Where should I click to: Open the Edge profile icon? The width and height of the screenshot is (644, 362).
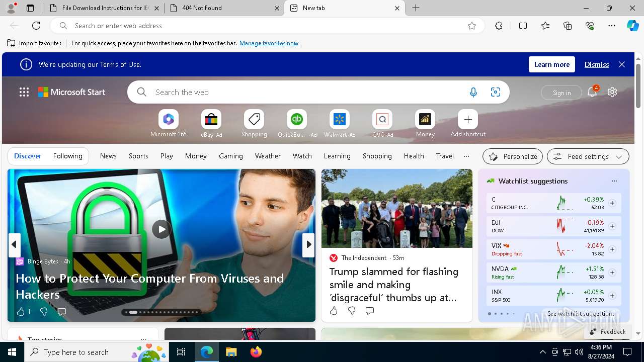11,8
